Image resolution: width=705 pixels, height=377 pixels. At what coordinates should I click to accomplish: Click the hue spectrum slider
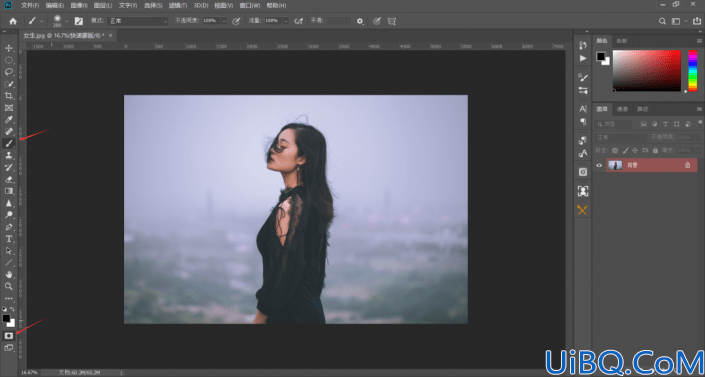[692, 70]
